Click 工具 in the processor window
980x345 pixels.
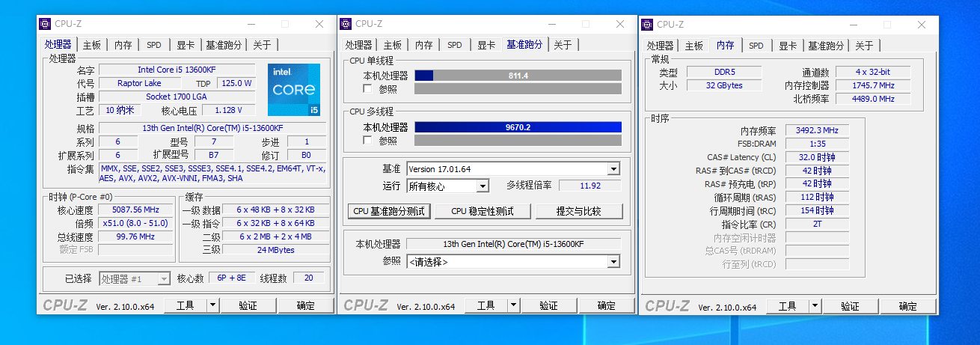(x=186, y=305)
